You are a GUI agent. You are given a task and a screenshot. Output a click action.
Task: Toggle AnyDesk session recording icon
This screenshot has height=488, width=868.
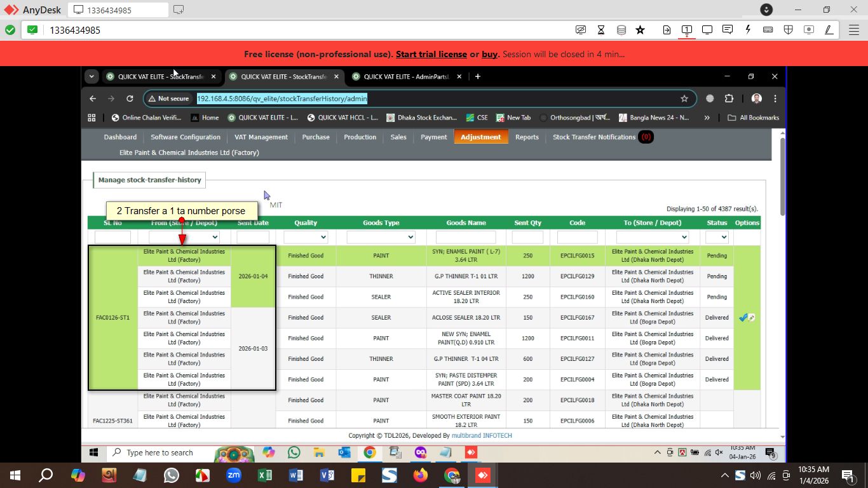[808, 30]
